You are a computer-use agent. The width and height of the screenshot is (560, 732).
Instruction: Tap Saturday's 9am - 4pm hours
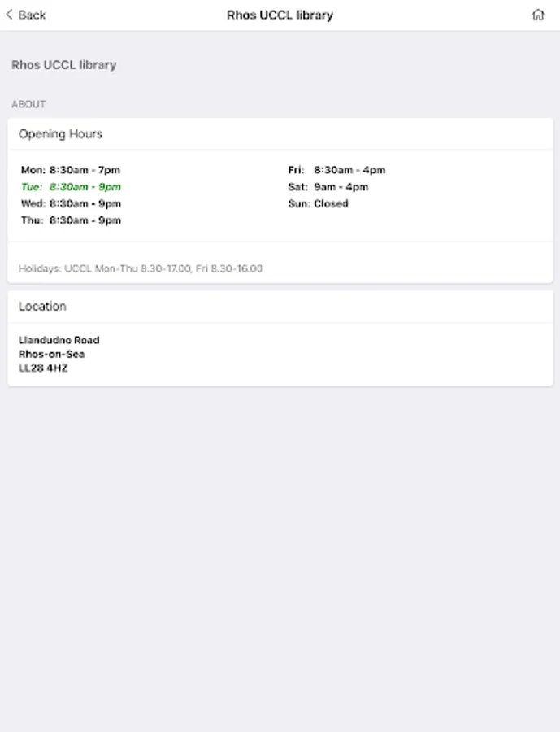(x=328, y=187)
